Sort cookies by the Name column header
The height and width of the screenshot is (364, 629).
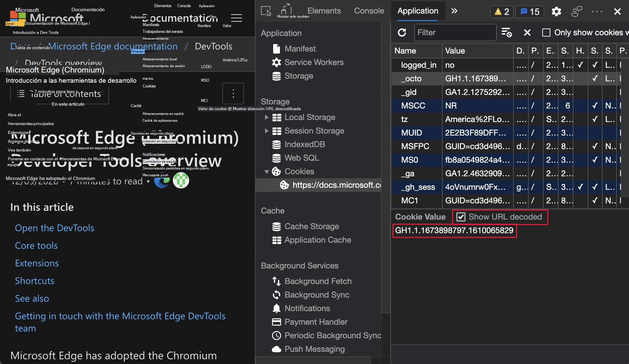coord(417,51)
